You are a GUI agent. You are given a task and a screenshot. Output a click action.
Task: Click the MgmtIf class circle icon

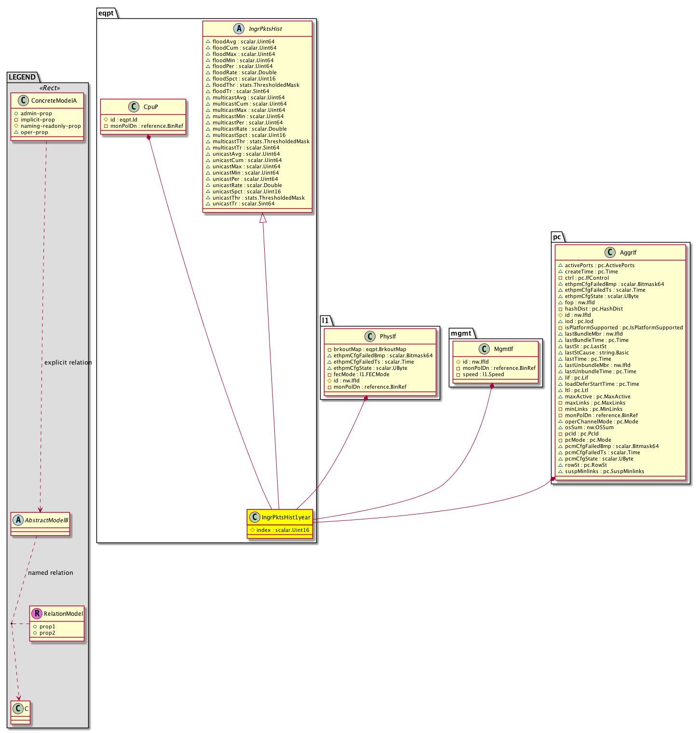484,349
